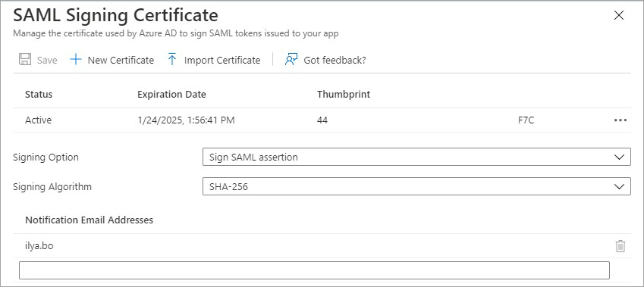Click the Import Certificate label
644x287 pixels.
(222, 61)
